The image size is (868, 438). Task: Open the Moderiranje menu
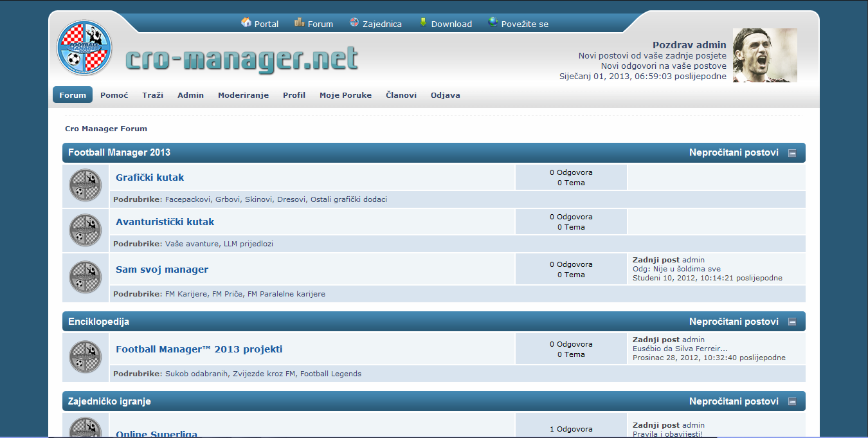[x=243, y=95]
